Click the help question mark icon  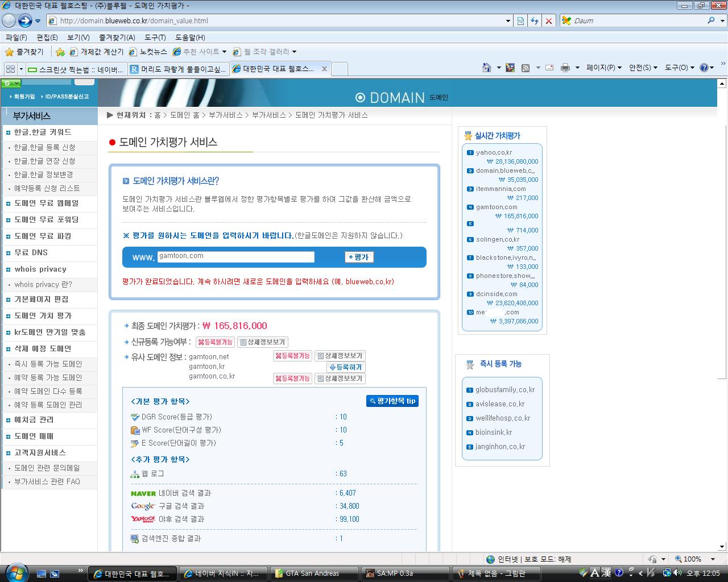(x=704, y=68)
